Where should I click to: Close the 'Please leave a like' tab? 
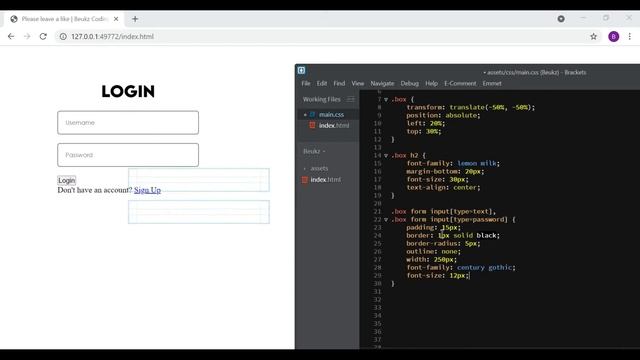(x=116, y=19)
